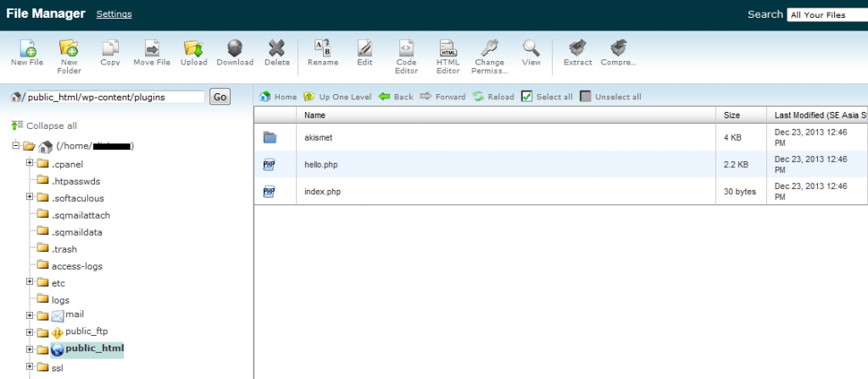Select the .trash tree folder
868x379 pixels.
64,249
